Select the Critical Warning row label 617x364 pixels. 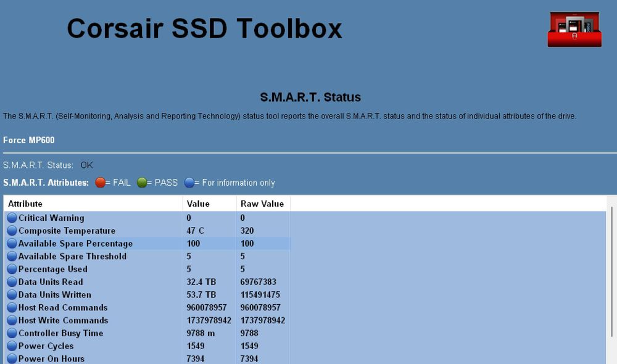tap(51, 218)
